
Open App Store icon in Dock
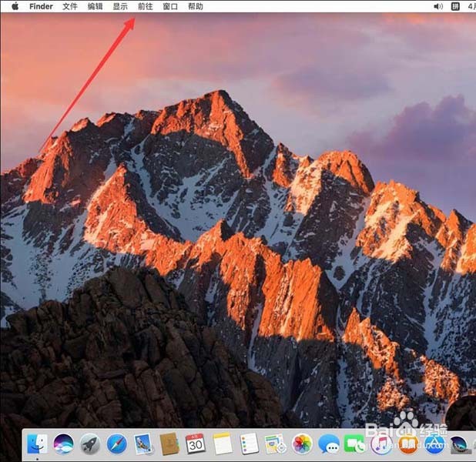434,444
